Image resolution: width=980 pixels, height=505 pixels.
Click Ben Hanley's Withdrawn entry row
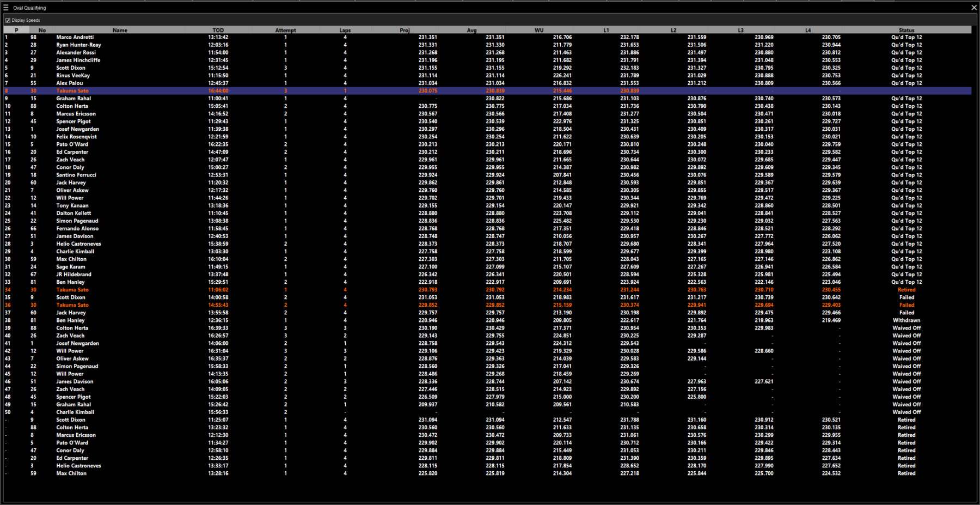tap(70, 320)
